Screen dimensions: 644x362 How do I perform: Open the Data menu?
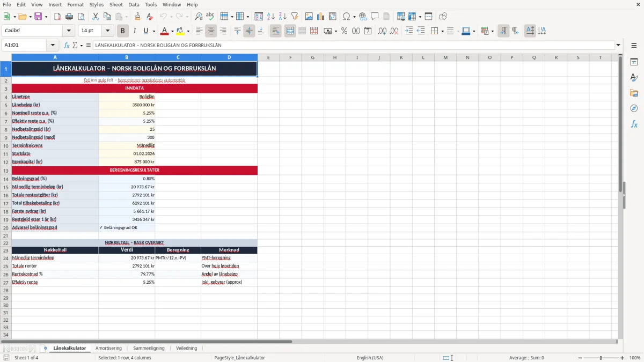(x=134, y=4)
